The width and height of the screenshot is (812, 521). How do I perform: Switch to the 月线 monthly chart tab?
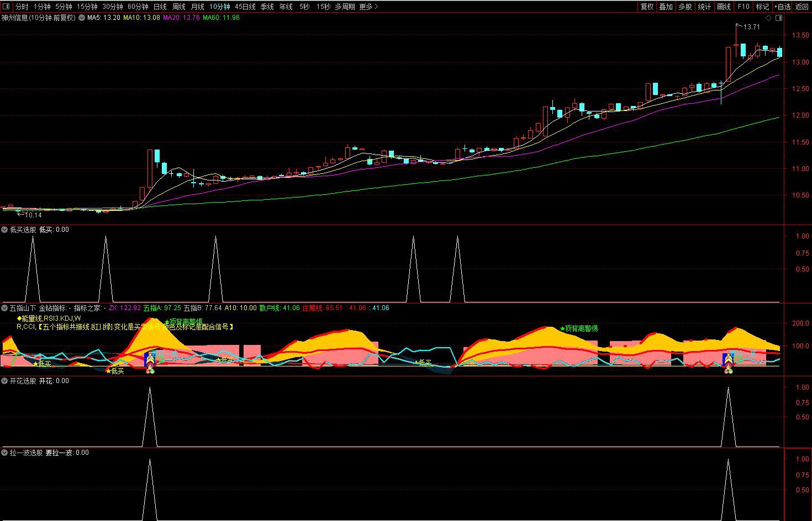coord(198,7)
